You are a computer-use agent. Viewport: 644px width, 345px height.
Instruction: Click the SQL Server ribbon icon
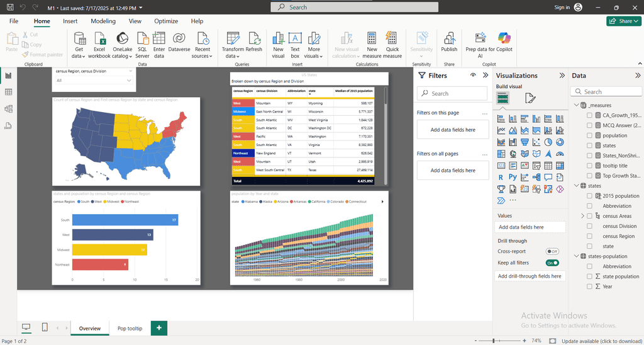pyautogui.click(x=143, y=45)
